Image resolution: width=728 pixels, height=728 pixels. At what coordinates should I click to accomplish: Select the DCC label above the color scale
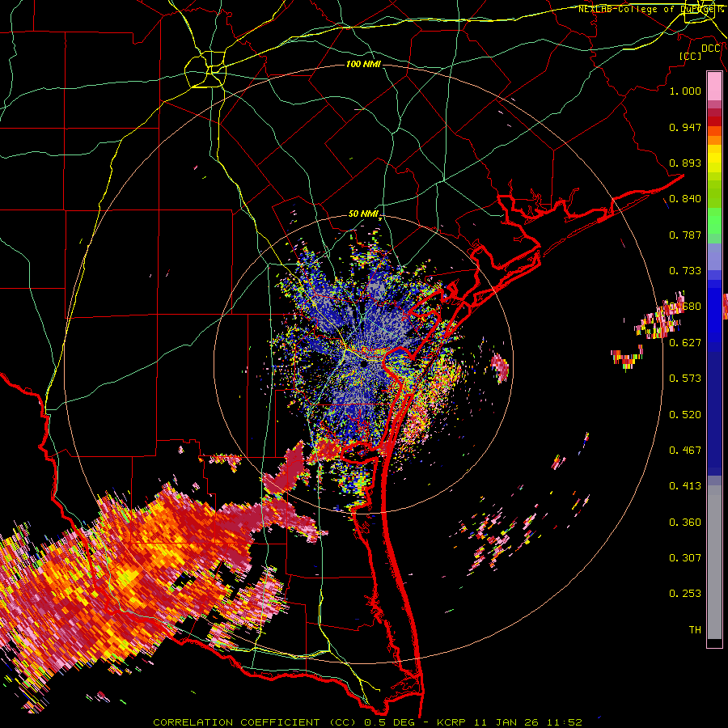[710, 49]
